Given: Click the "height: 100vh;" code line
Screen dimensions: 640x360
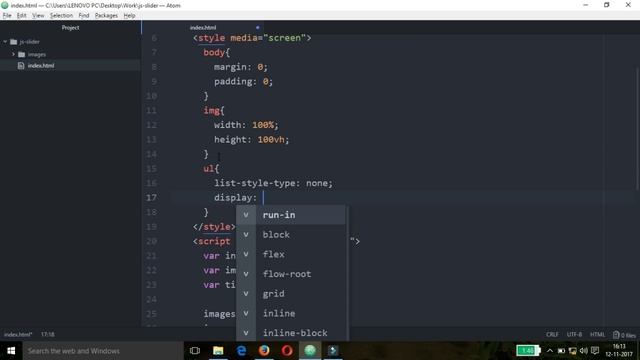Looking at the screenshot, I should click(251, 140).
